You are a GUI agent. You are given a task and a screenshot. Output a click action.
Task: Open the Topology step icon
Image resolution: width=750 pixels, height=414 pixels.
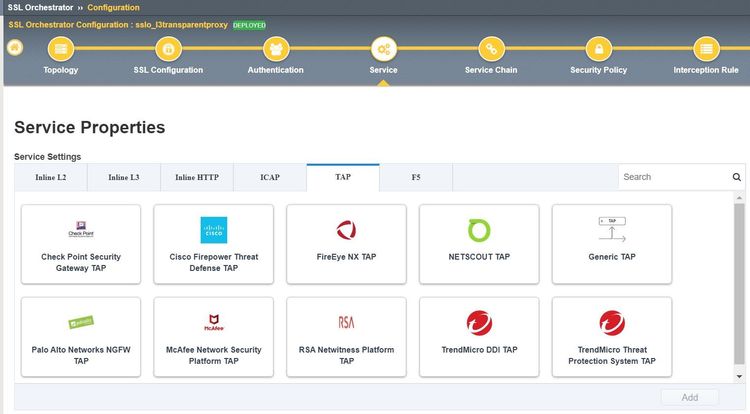point(61,48)
